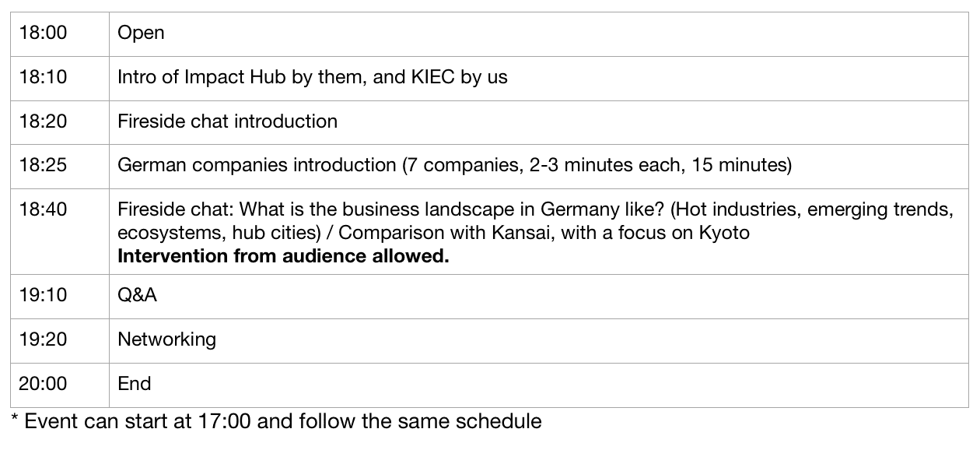The height and width of the screenshot is (450, 980).
Task: Click the 7 companies parenthetical text
Action: coord(597,165)
